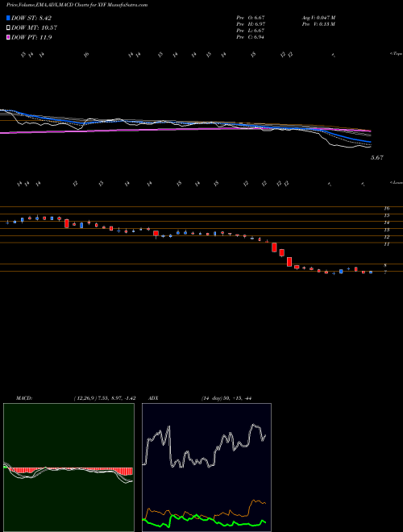This screenshot has width=403, height=532.
Task: Click the ADX panel title label
Action: [154, 398]
